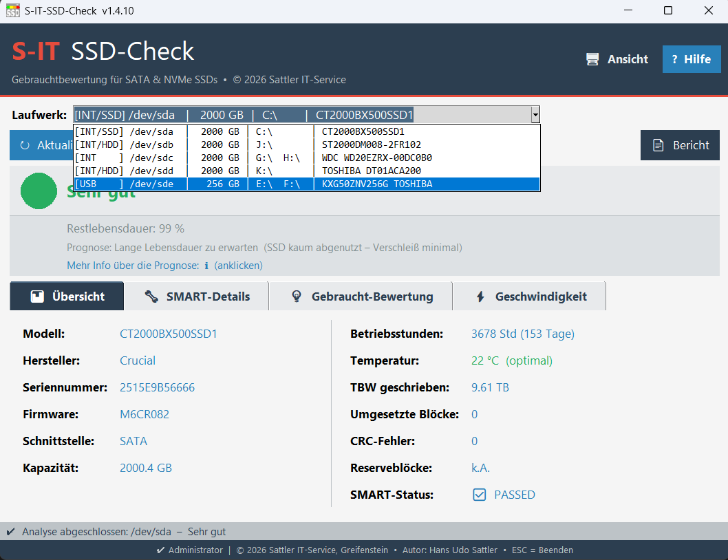The height and width of the screenshot is (560, 728).
Task: Click the monitor icon beside Ansicht
Action: 592,59
